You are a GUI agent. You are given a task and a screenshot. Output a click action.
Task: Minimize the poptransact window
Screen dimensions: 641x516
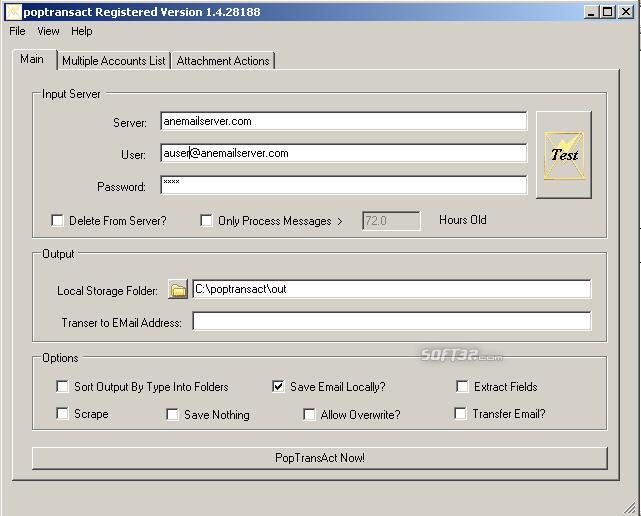click(591, 12)
